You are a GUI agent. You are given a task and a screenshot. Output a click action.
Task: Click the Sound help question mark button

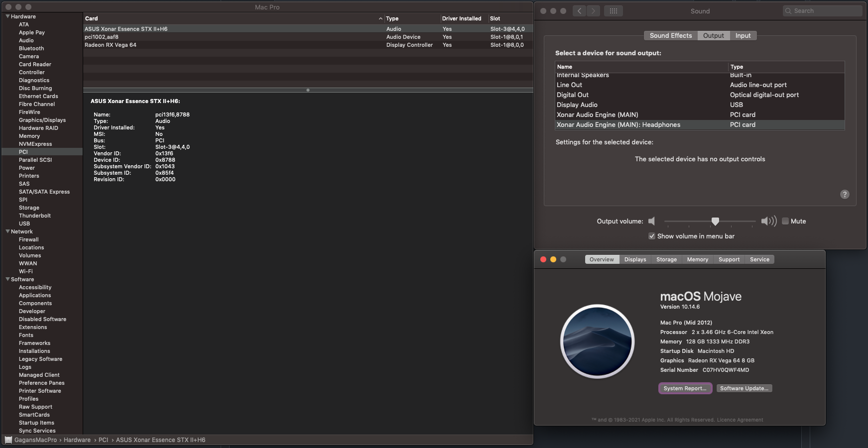[x=845, y=194]
